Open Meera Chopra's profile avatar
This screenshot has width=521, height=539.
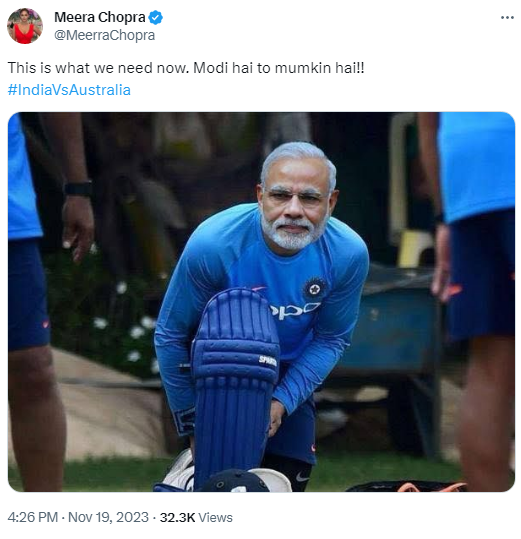click(25, 26)
